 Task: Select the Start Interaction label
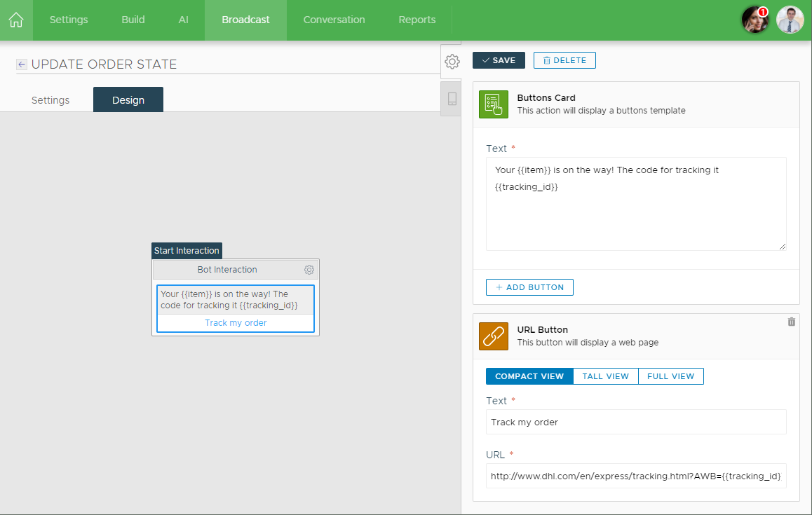point(187,251)
